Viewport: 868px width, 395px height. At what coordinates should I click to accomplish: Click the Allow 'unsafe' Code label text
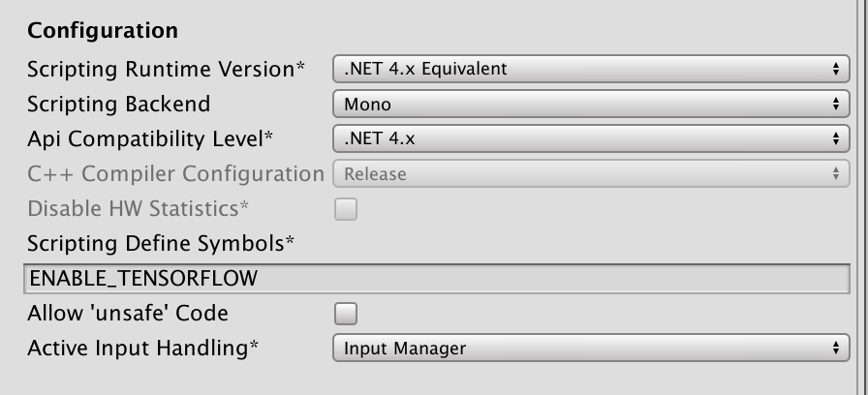(128, 314)
